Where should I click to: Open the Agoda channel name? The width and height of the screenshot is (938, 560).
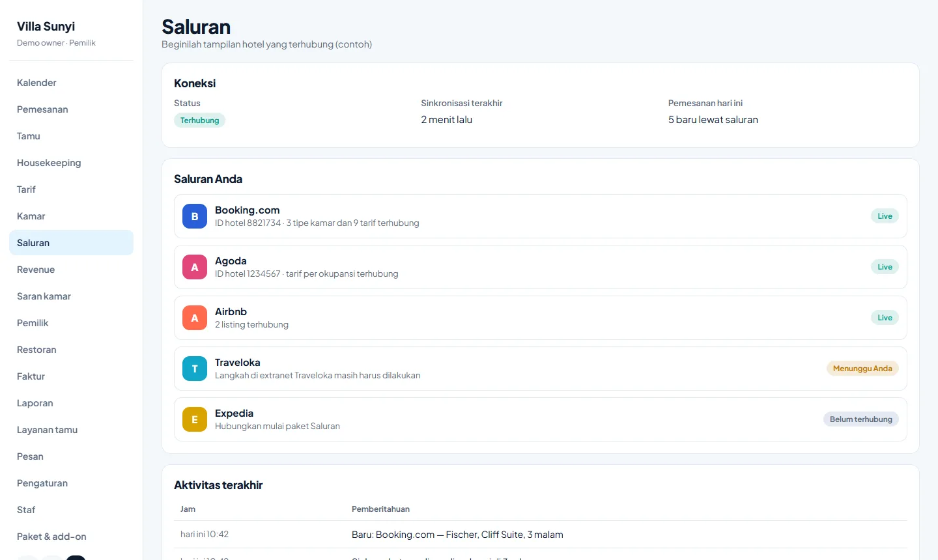click(x=231, y=261)
